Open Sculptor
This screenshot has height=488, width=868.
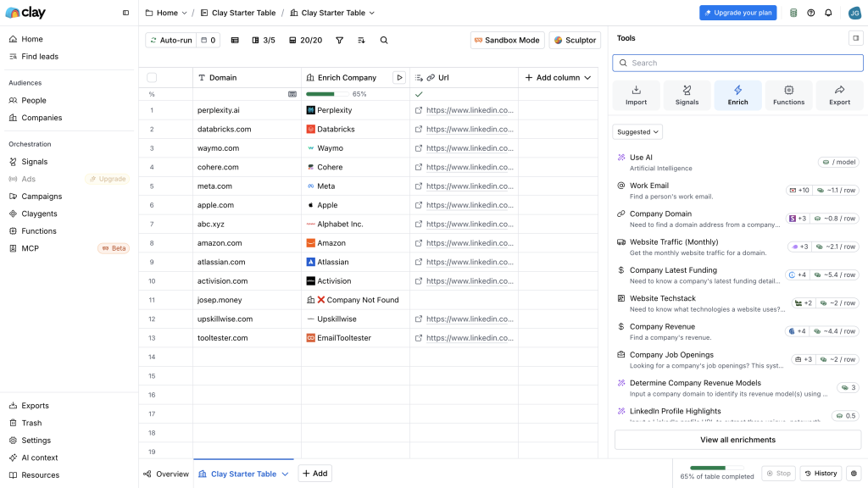coord(575,41)
